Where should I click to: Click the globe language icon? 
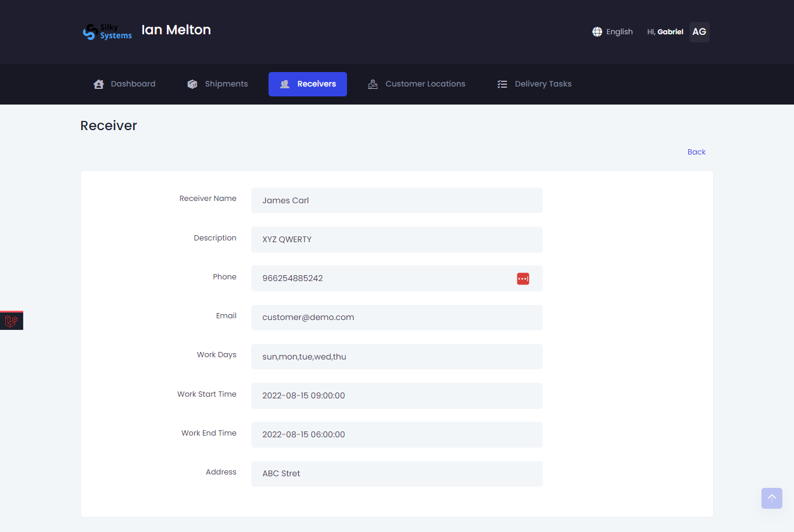[597, 32]
